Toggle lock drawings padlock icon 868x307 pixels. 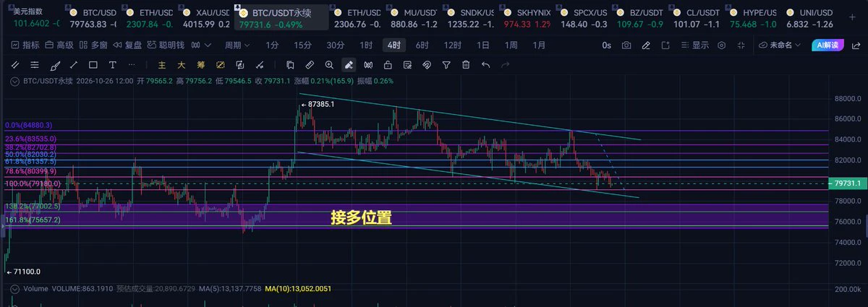pos(388,64)
